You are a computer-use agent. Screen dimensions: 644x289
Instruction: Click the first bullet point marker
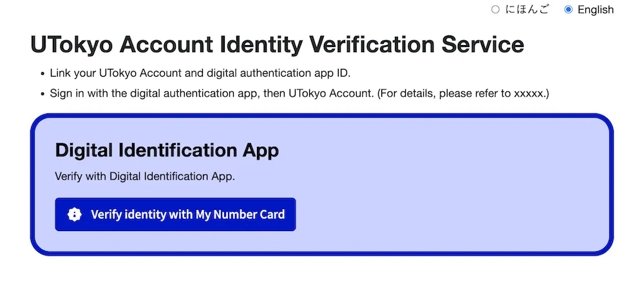click(43, 73)
